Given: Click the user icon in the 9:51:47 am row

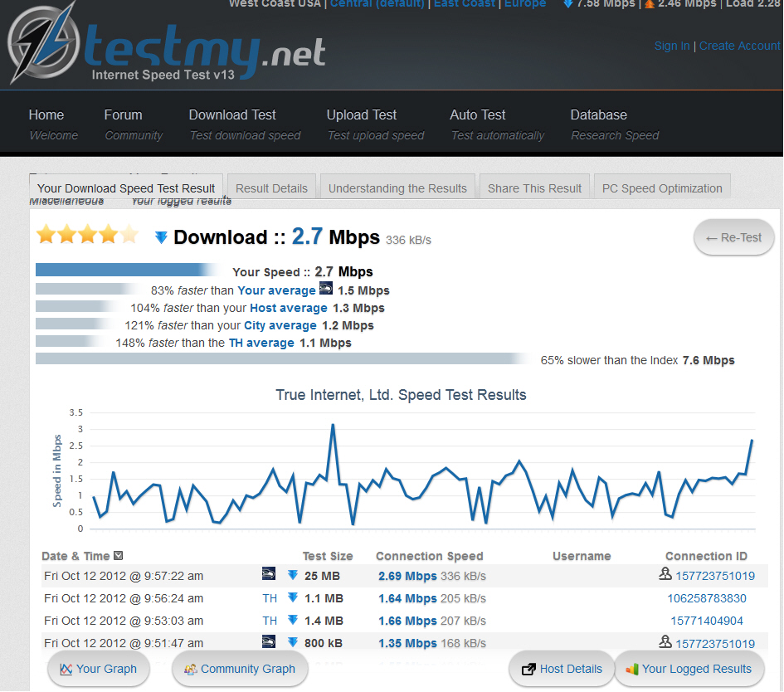Looking at the screenshot, I should coord(665,641).
